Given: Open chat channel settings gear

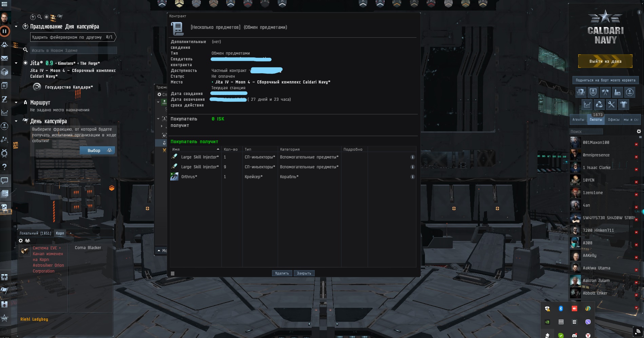Looking at the screenshot, I should coord(21,241).
